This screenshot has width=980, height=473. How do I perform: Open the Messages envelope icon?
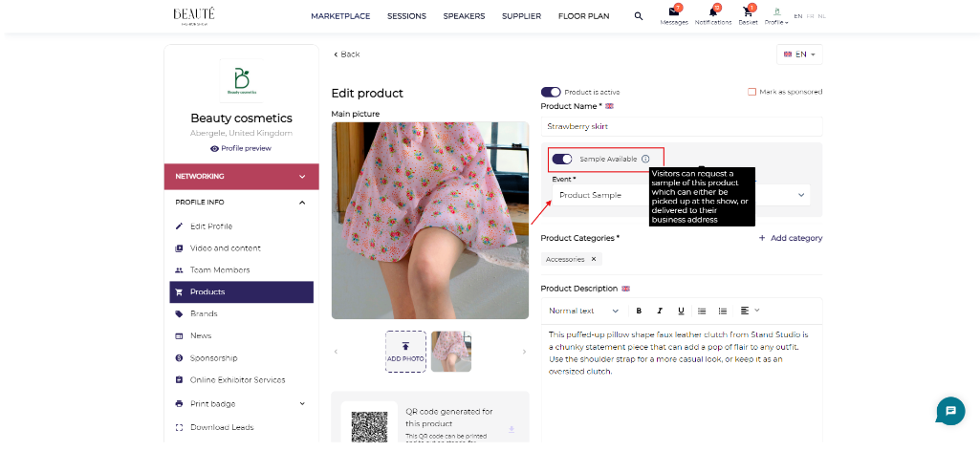[674, 11]
